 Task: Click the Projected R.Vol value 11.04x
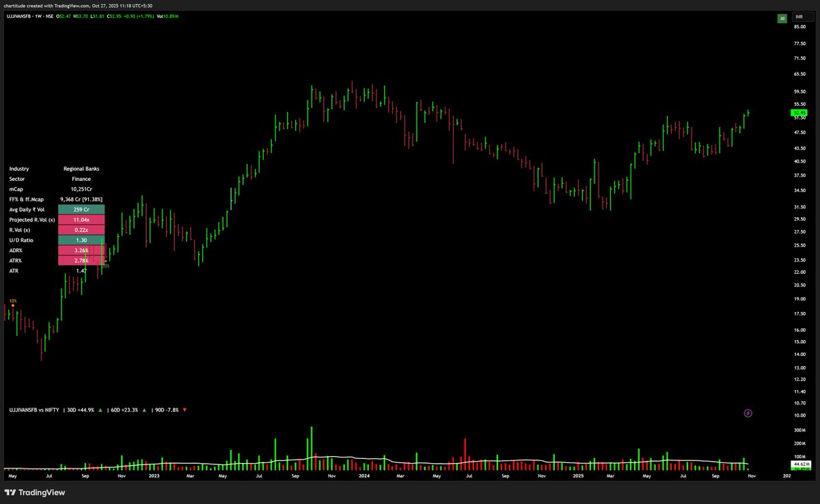(x=81, y=219)
